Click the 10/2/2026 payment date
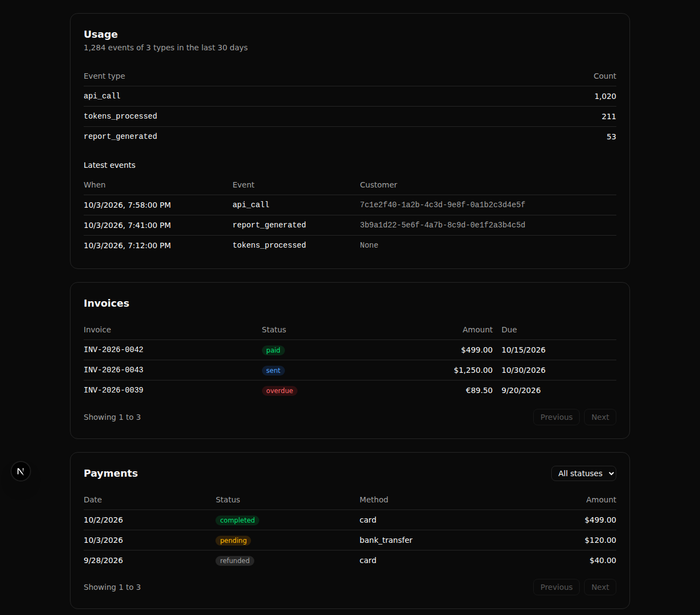 103,520
